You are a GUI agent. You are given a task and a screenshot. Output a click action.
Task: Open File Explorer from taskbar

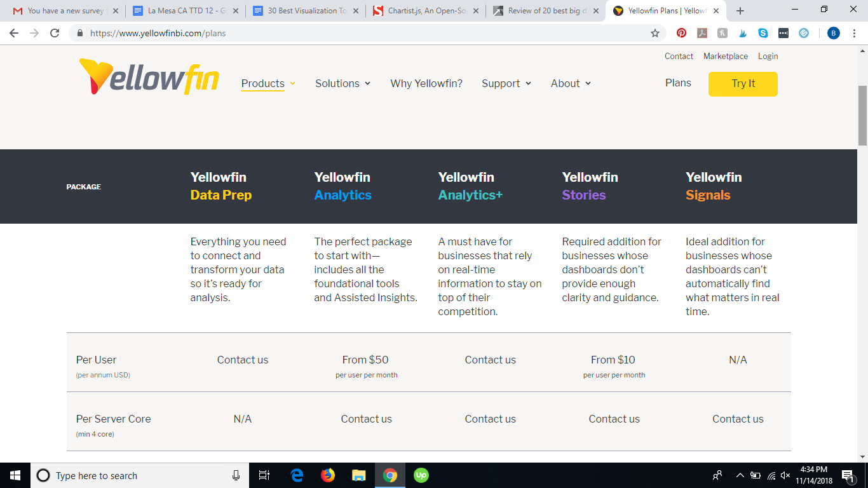pyautogui.click(x=359, y=475)
